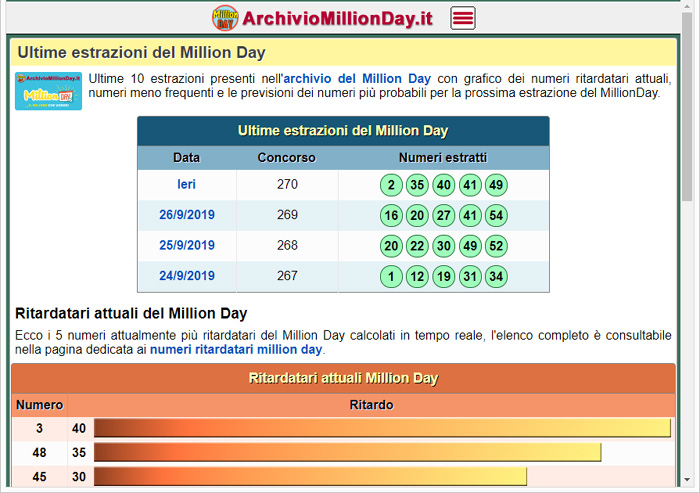Open the 26/9/2019 extraction link
The height and width of the screenshot is (493, 700).
click(187, 215)
